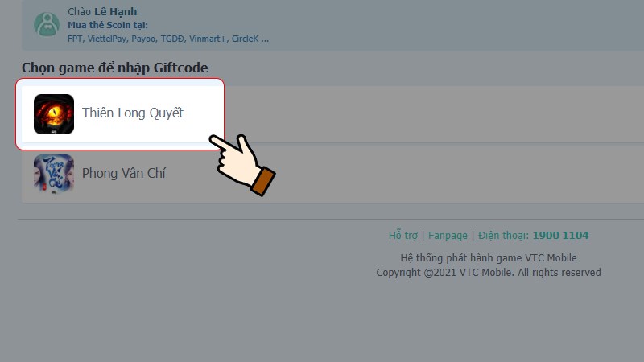This screenshot has width=644, height=362.
Task: Visit the Fanpage link
Action: tap(448, 236)
